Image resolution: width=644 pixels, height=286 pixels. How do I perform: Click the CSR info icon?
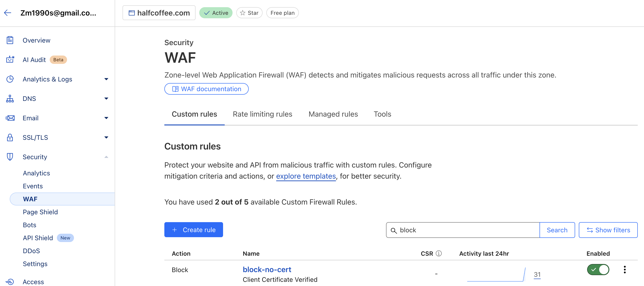click(x=439, y=253)
